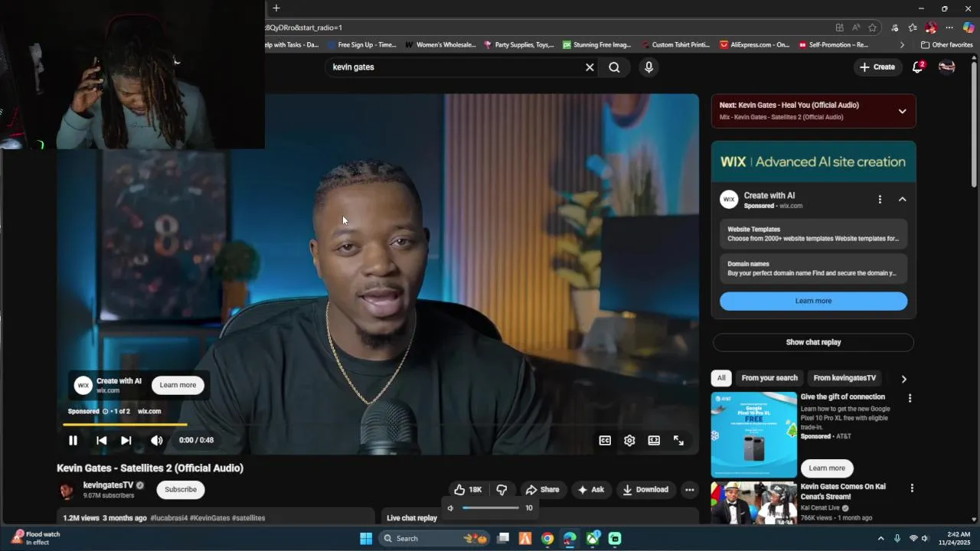Show hidden system tray icons
The image size is (980, 551).
(880, 538)
